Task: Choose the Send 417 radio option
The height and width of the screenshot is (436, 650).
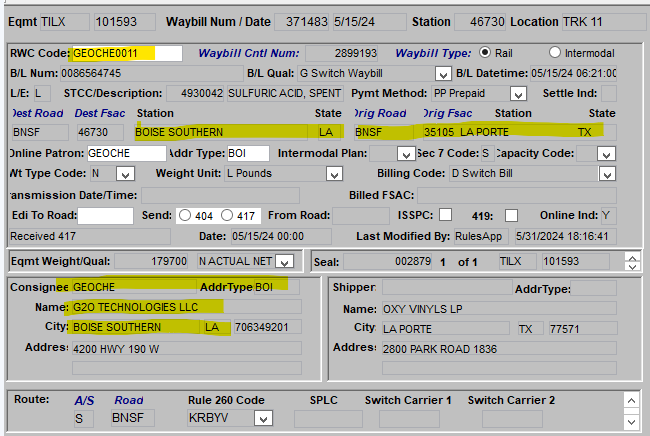Action: click(227, 216)
